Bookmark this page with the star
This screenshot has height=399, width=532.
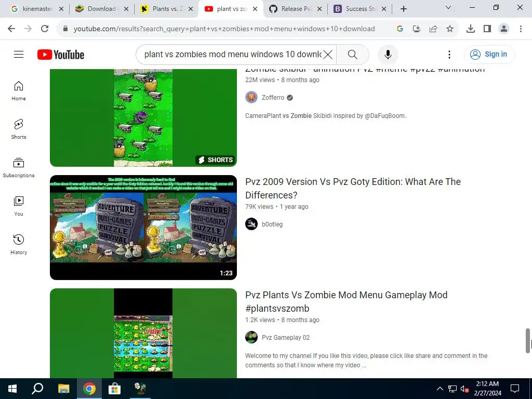click(x=449, y=29)
